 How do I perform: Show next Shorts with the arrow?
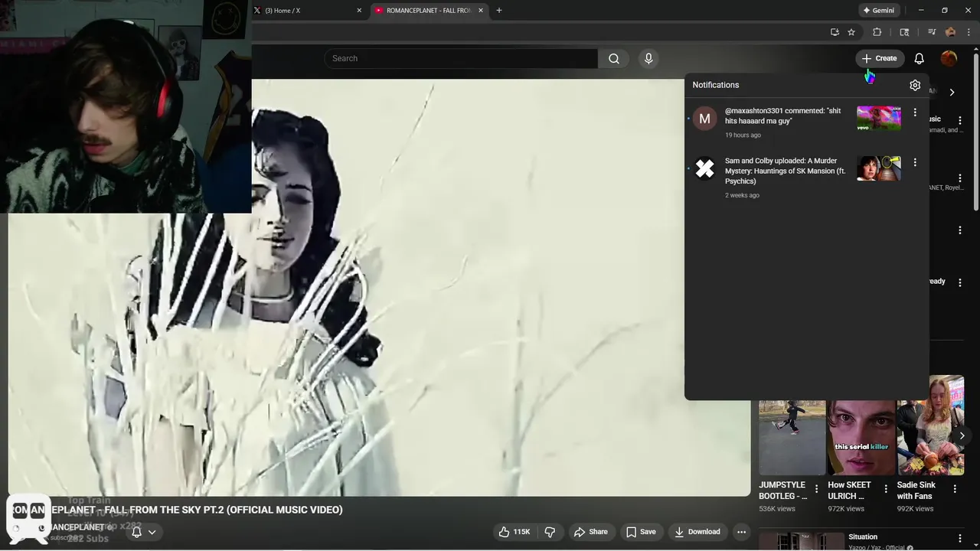[x=962, y=435]
